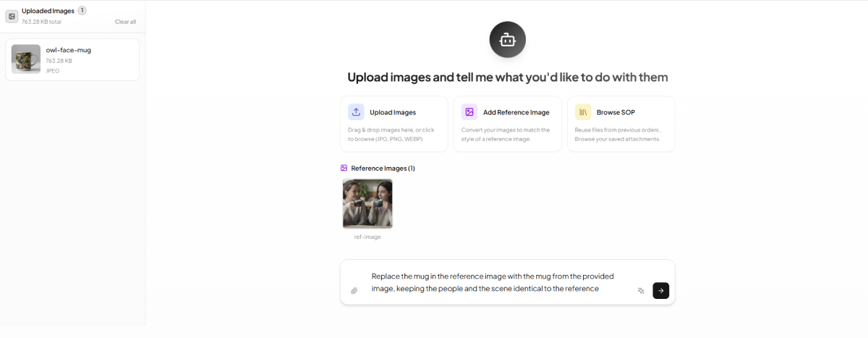This screenshot has height=338, width=868.
Task: Click the owl-face-mug file name
Action: coord(69,50)
